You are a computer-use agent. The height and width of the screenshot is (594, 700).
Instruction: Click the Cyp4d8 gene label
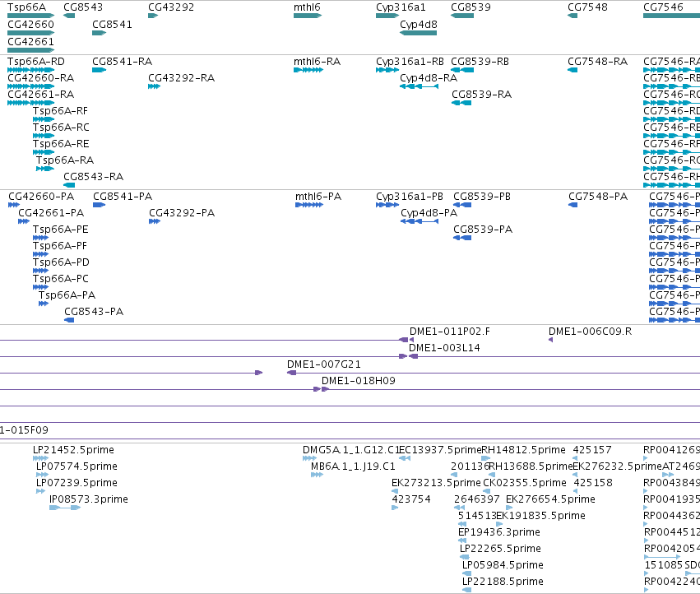[419, 25]
